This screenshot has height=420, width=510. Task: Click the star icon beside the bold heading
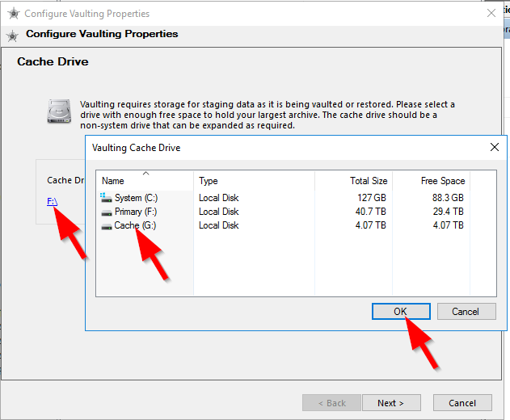coord(12,36)
